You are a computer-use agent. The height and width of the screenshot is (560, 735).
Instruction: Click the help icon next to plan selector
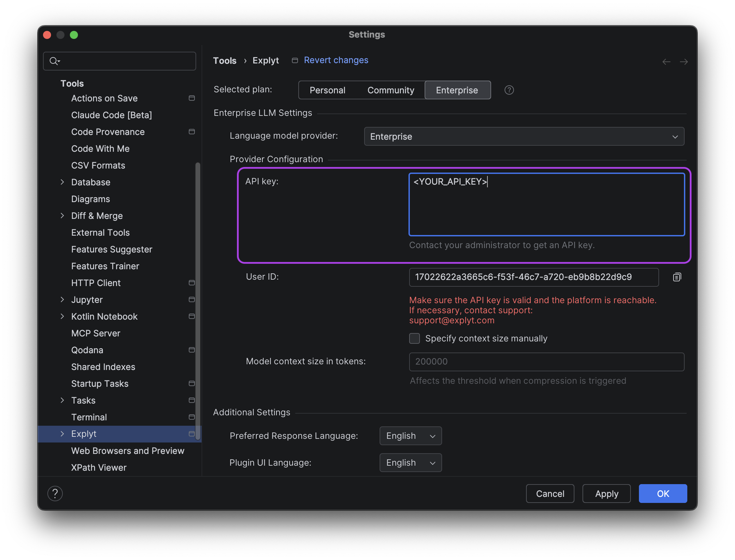pyautogui.click(x=509, y=90)
